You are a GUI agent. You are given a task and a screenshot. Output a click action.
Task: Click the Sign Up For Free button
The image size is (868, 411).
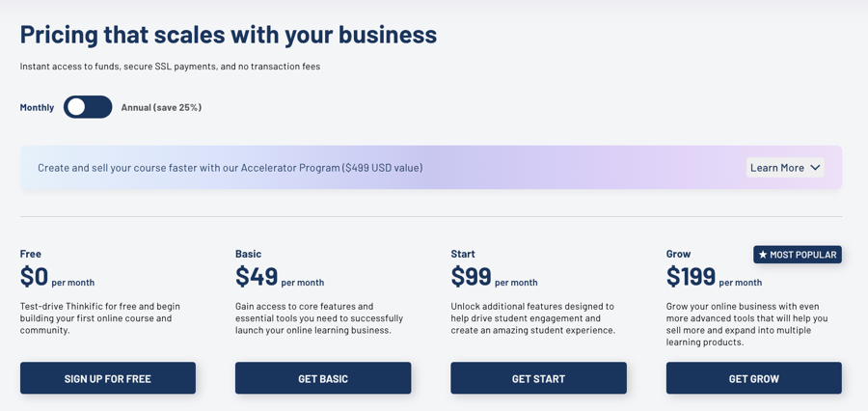pos(108,378)
